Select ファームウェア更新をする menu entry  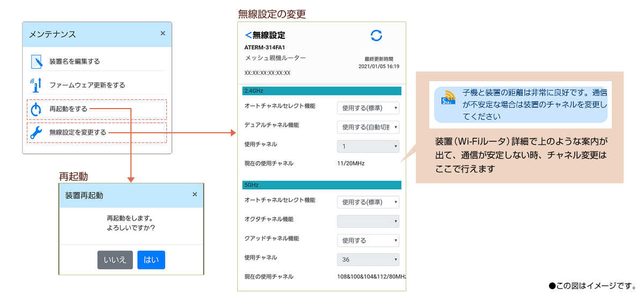87,85
